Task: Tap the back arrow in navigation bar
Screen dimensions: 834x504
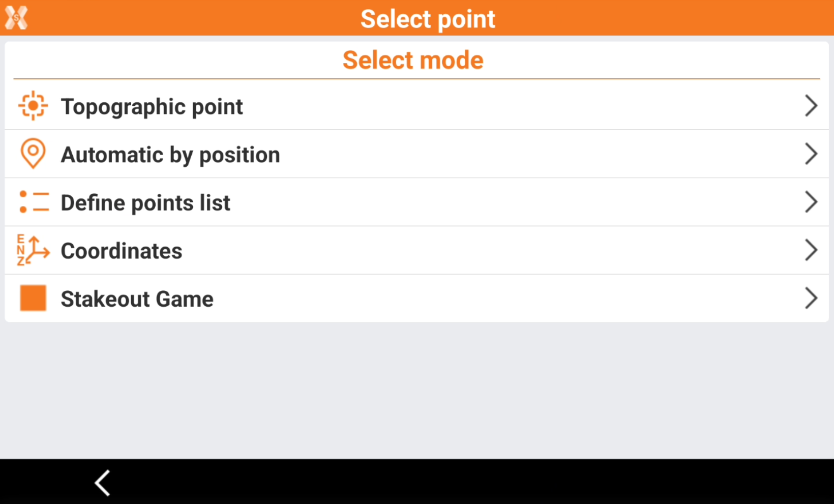Action: [103, 482]
